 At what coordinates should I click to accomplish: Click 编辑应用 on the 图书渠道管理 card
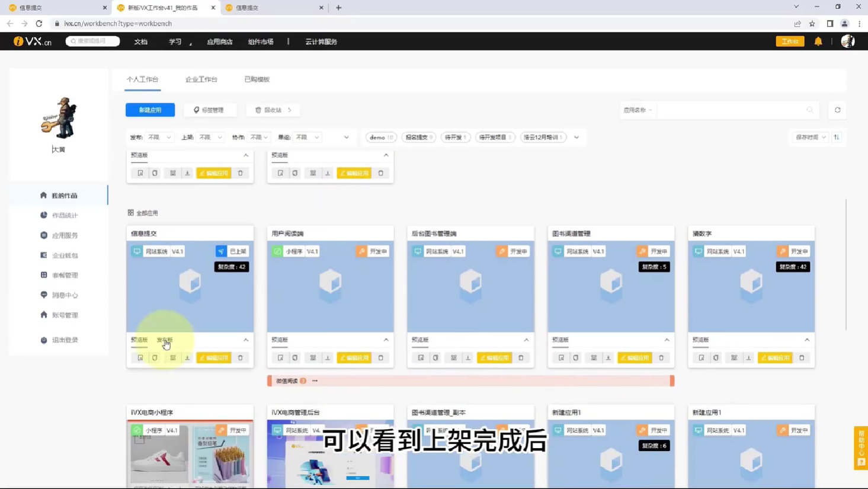pos(635,358)
